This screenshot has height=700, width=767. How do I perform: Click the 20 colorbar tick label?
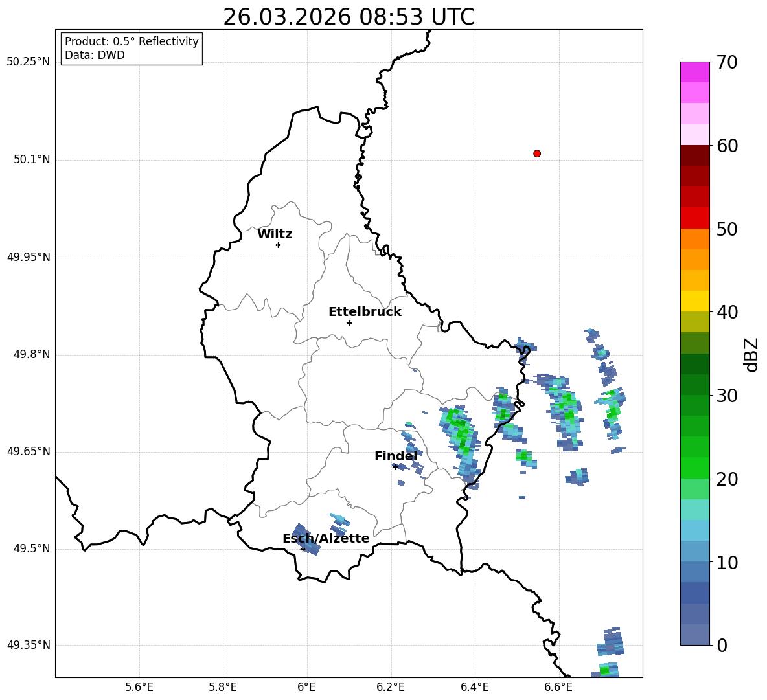coord(727,479)
